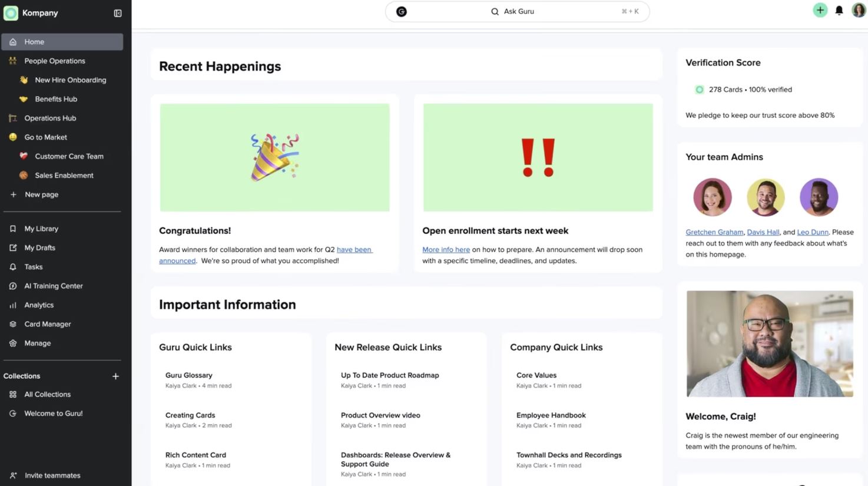Add a new collection with plus icon

pos(115,376)
